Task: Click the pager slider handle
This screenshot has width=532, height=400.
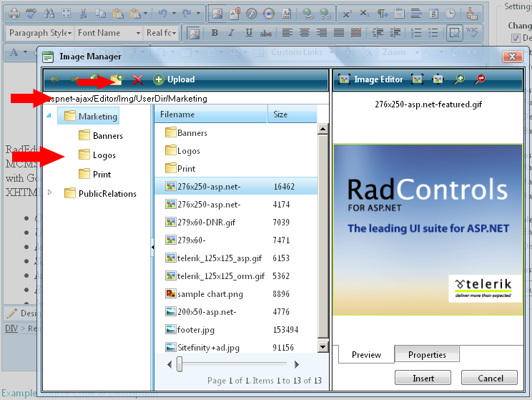Action: click(x=179, y=364)
